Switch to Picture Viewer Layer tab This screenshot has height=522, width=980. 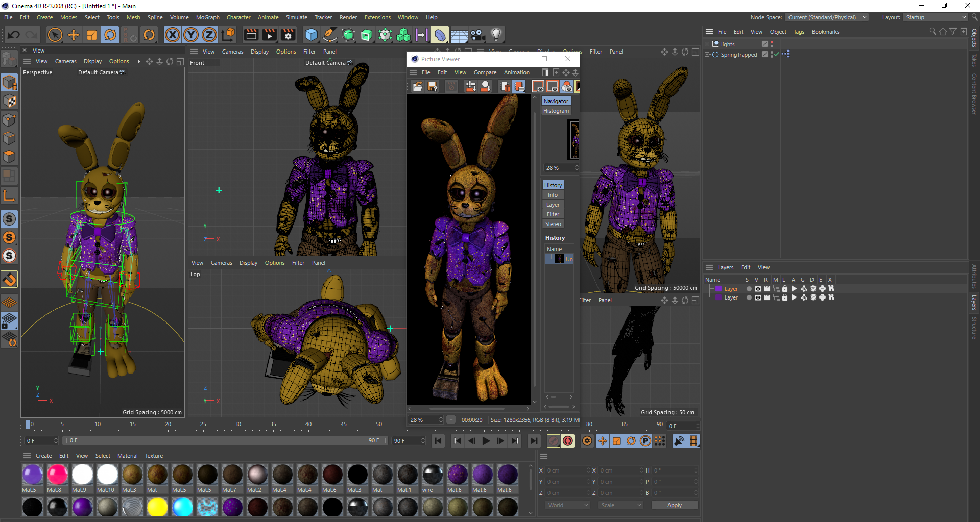tap(553, 205)
